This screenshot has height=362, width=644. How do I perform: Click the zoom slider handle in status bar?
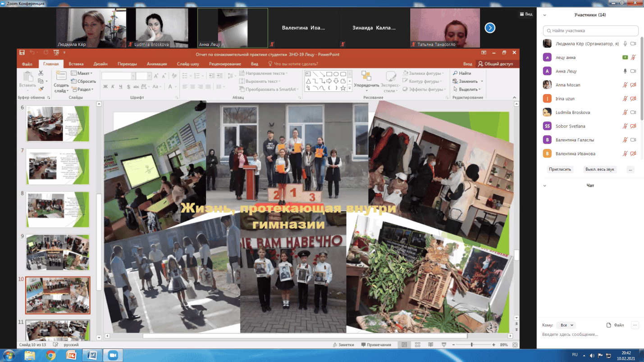coord(472,345)
